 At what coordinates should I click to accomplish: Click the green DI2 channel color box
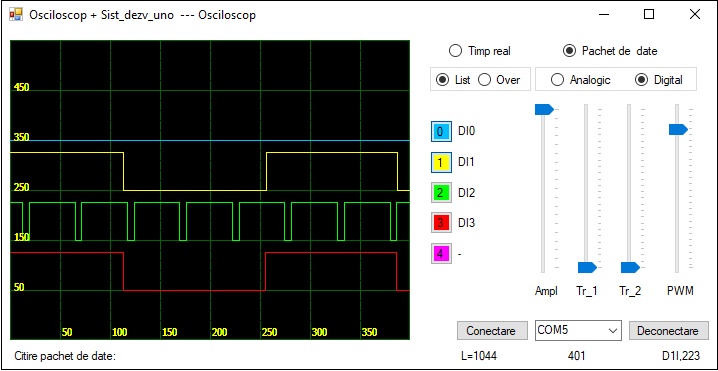click(441, 193)
